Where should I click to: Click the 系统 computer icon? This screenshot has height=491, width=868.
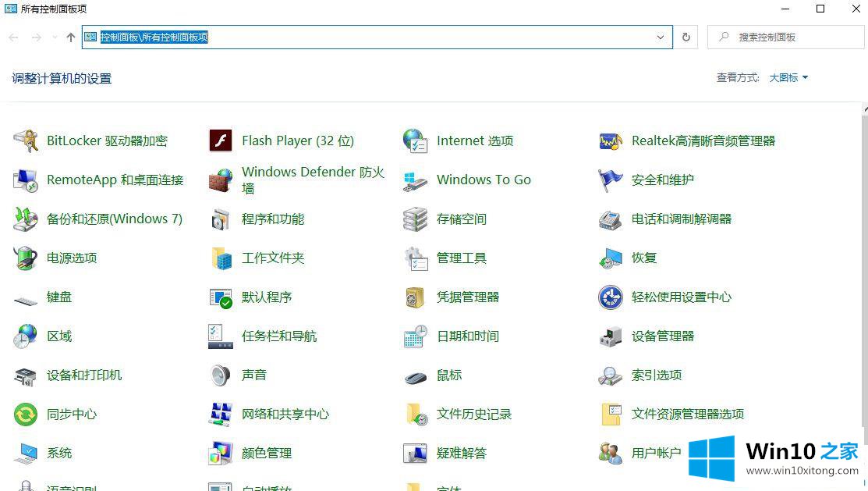click(26, 454)
